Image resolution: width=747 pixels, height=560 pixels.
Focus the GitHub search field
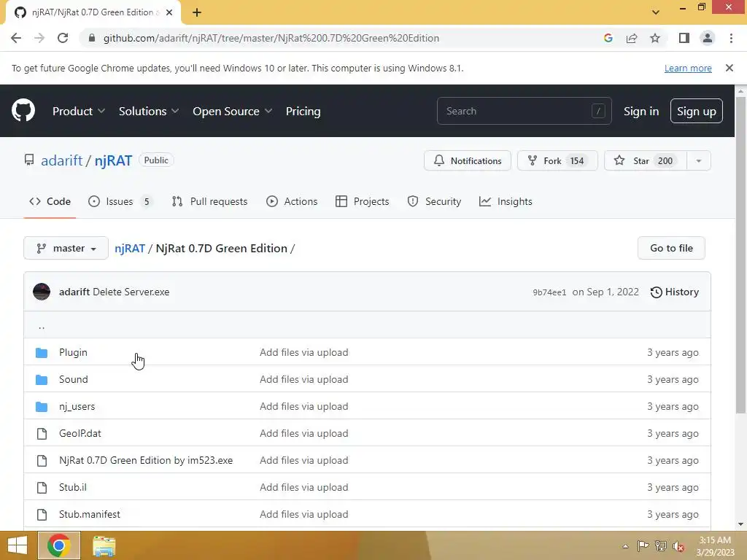point(524,111)
